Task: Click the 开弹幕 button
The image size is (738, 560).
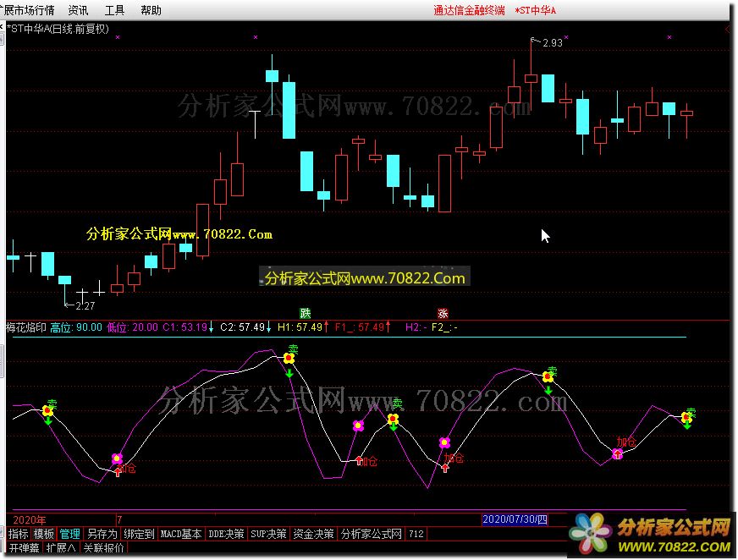Action: pos(25,548)
